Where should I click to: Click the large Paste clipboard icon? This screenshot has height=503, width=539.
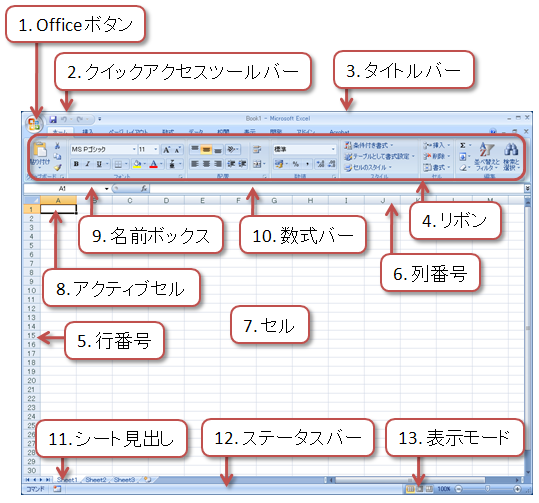[40, 150]
